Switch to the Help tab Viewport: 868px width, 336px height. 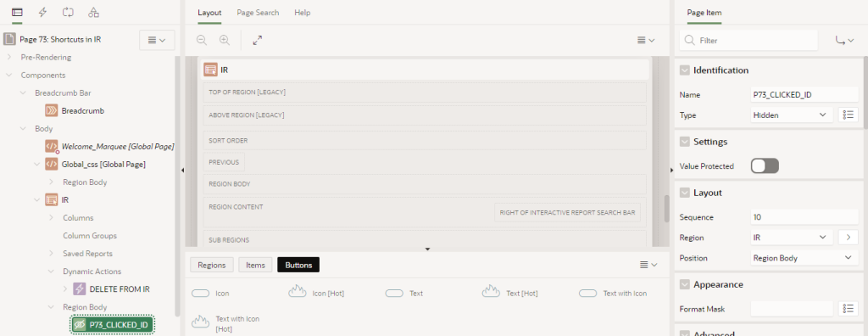coord(303,12)
